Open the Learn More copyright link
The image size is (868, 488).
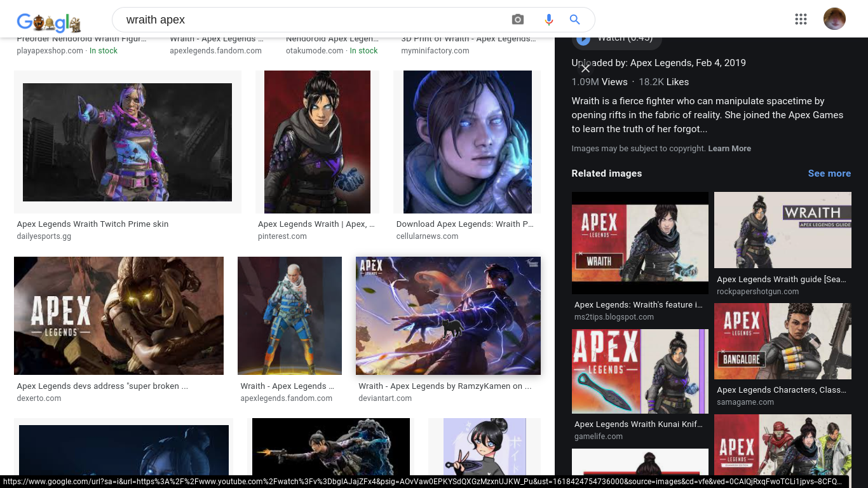[729, 149]
